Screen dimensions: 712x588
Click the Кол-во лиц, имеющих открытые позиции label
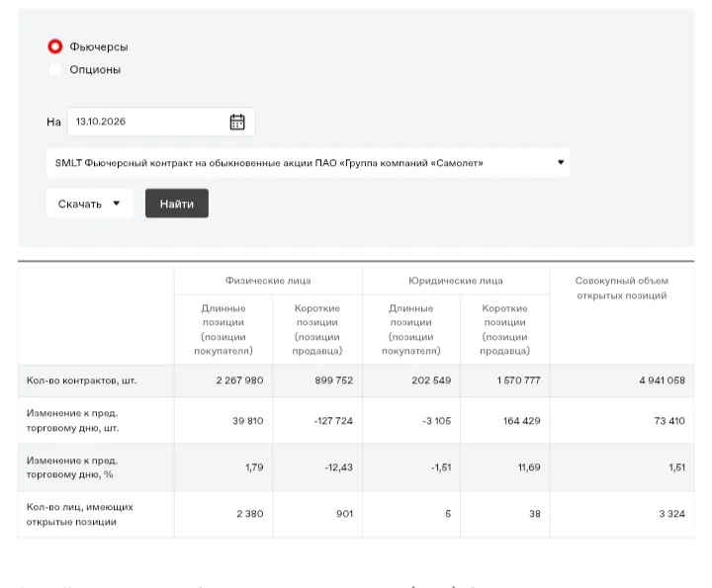point(80,514)
